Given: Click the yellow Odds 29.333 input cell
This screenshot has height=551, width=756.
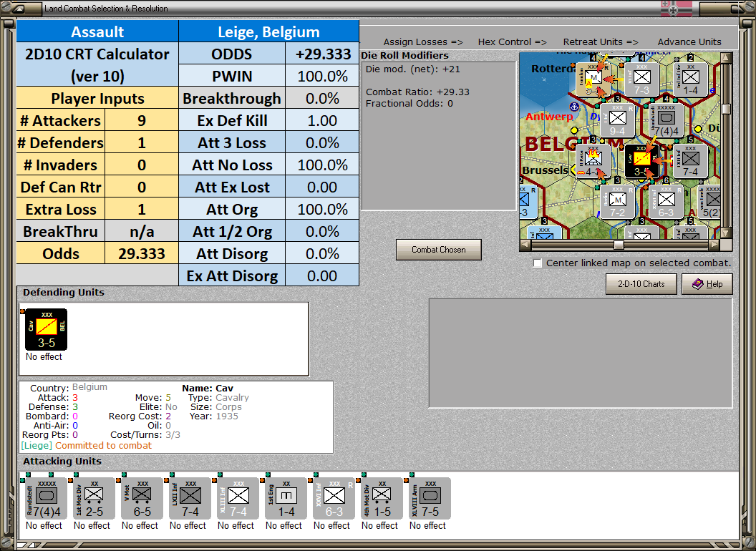Looking at the screenshot, I should [x=142, y=253].
